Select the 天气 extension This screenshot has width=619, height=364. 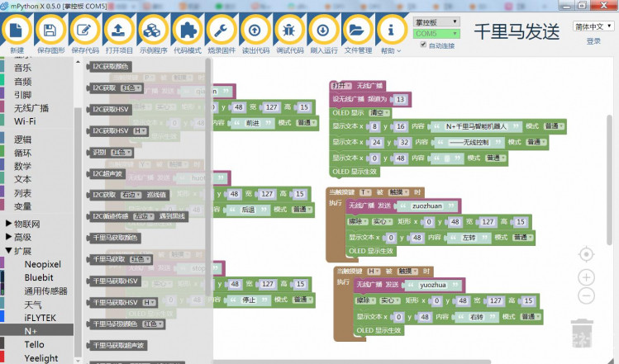click(33, 305)
